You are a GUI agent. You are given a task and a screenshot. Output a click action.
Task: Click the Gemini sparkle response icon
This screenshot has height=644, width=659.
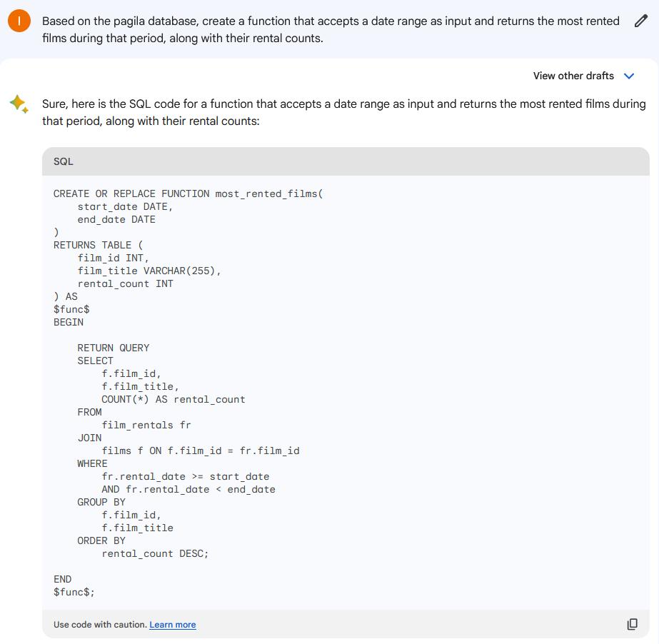coord(19,104)
